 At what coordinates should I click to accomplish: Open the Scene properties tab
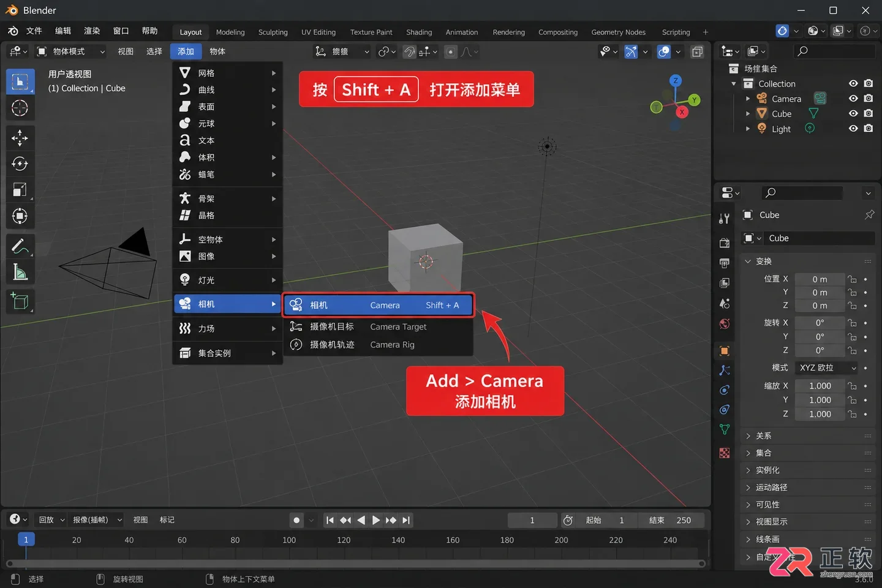click(725, 303)
